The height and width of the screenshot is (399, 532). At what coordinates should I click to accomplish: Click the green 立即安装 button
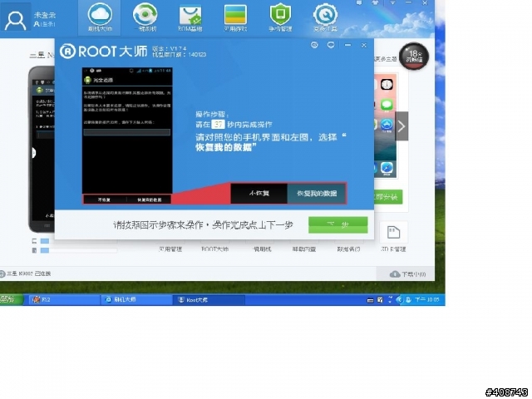click(x=388, y=197)
